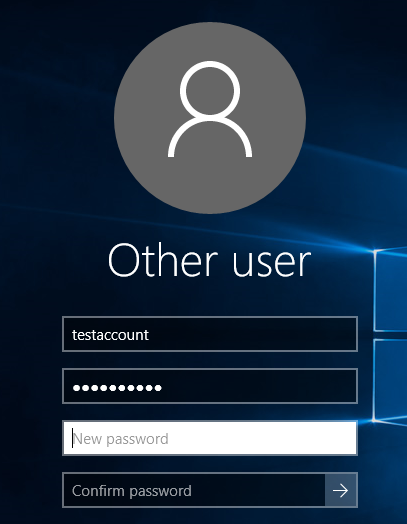Screen dimensions: 407x524
Task: Click the empty area of the username box
Action: (x=253, y=334)
